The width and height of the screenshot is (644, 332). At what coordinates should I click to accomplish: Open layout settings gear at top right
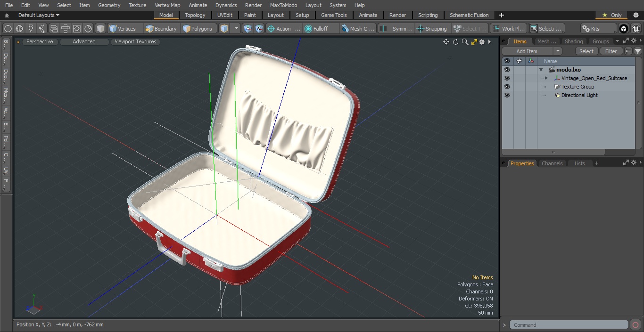pyautogui.click(x=636, y=15)
